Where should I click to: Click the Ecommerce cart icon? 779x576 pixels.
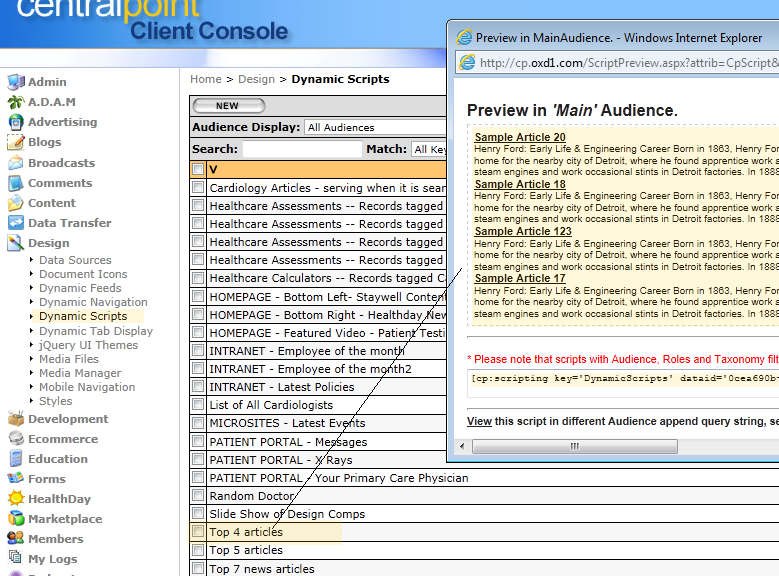15,439
